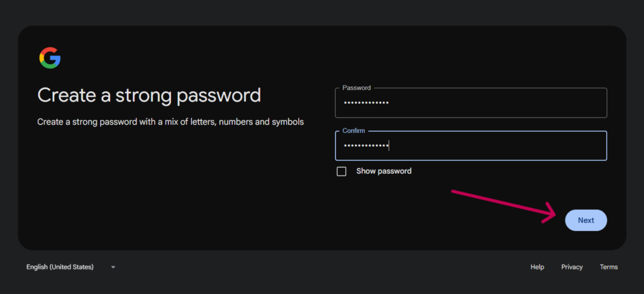
Task: Open the Help link in footer
Action: [537, 267]
